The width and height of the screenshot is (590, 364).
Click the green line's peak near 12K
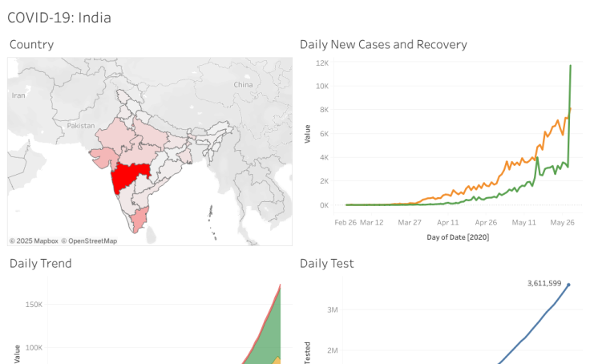pos(570,67)
